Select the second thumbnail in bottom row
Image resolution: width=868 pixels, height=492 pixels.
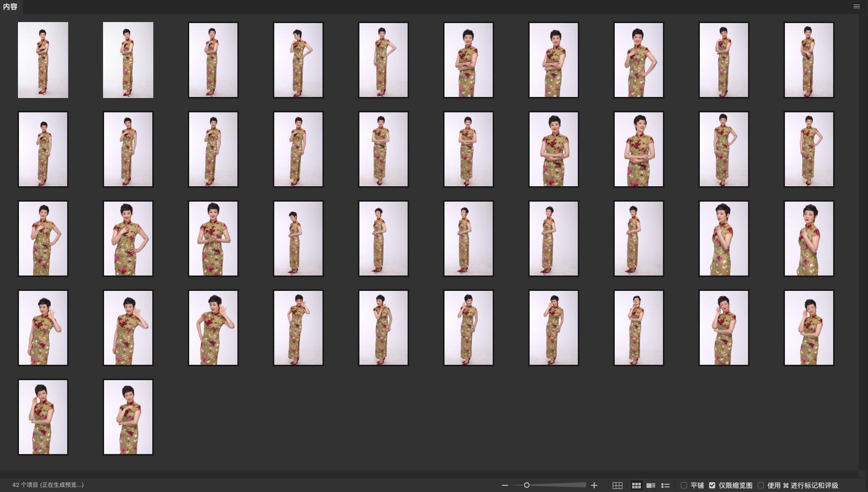pos(128,417)
